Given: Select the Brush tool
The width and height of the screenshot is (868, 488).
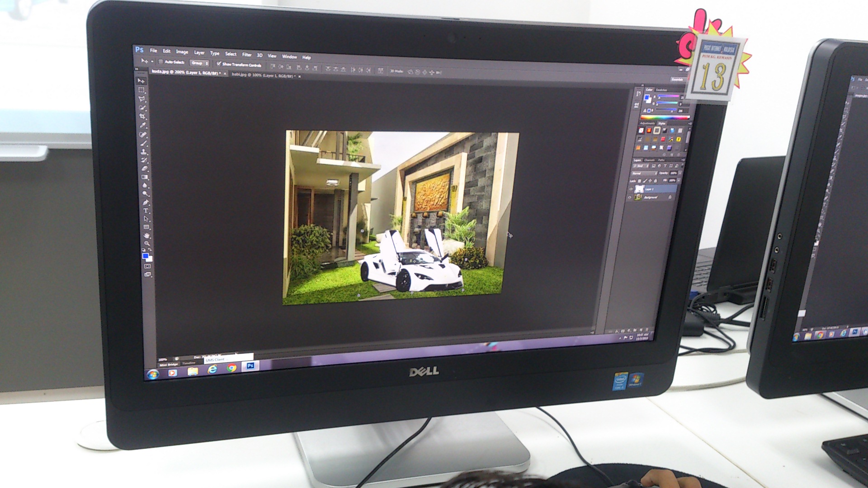Looking at the screenshot, I should click(x=143, y=143).
